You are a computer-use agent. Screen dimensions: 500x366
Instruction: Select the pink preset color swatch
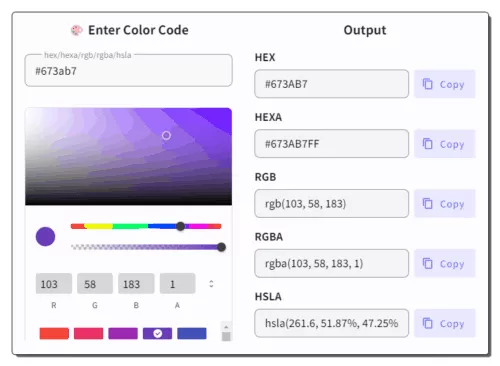88,333
